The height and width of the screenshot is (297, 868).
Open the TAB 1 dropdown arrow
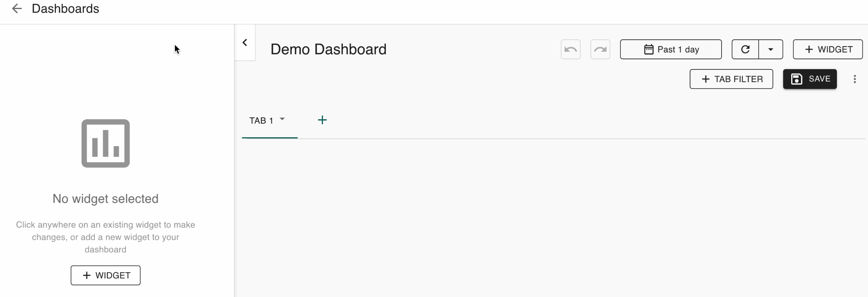coord(282,119)
